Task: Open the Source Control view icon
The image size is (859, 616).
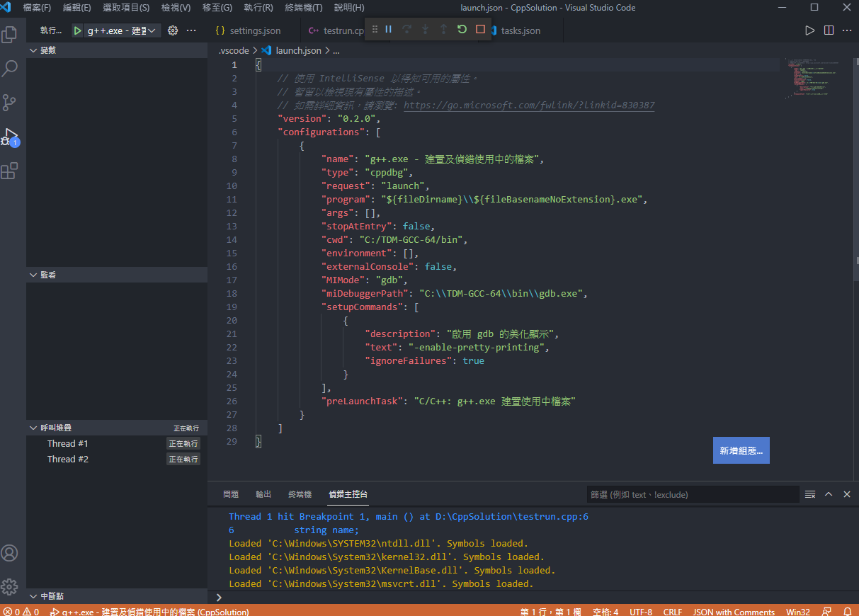Action: 10,103
